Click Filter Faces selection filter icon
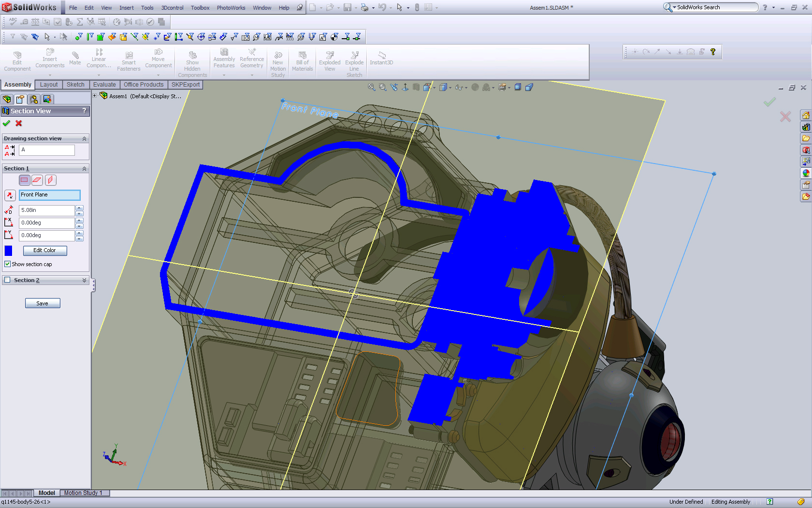812x508 pixels. coord(101,37)
